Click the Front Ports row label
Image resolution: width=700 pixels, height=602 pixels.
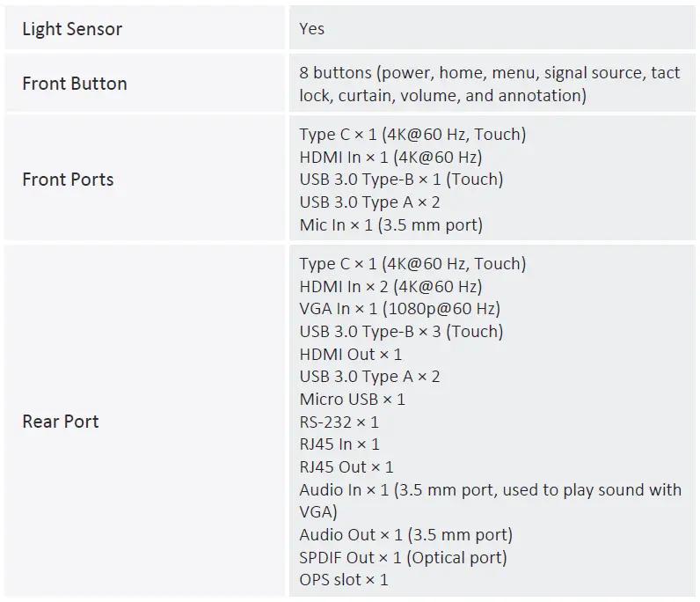pos(68,180)
